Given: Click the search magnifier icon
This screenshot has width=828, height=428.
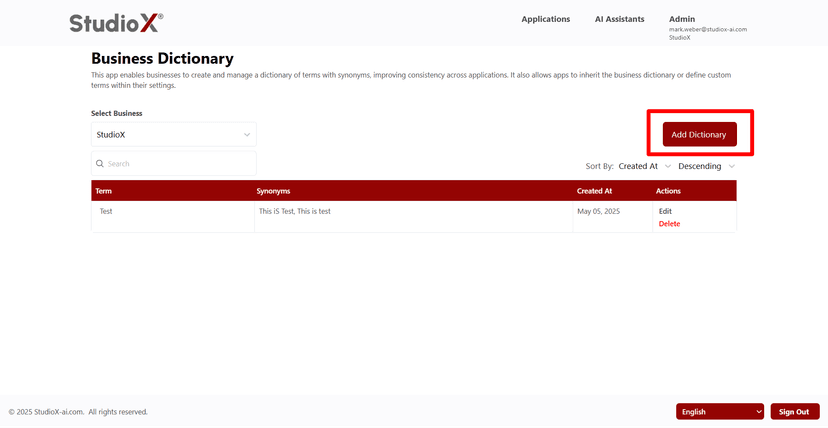Looking at the screenshot, I should (x=100, y=164).
